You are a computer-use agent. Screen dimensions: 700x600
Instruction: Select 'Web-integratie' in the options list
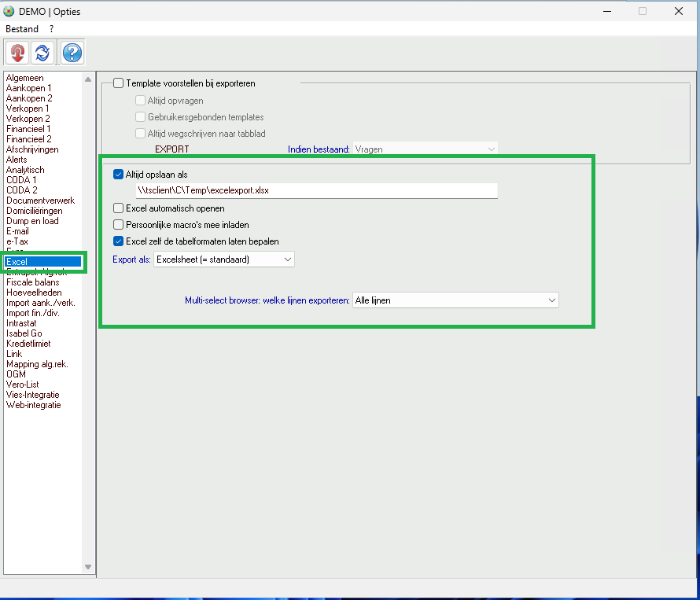point(33,405)
